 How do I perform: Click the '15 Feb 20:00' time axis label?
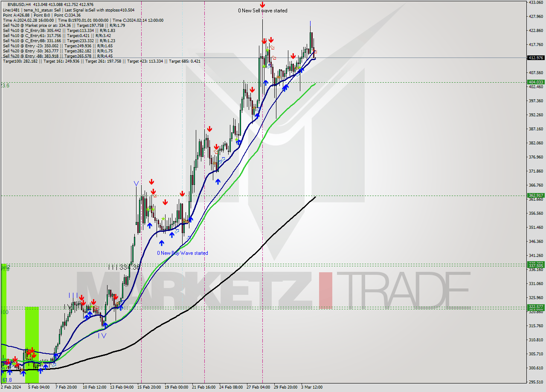(x=149, y=387)
